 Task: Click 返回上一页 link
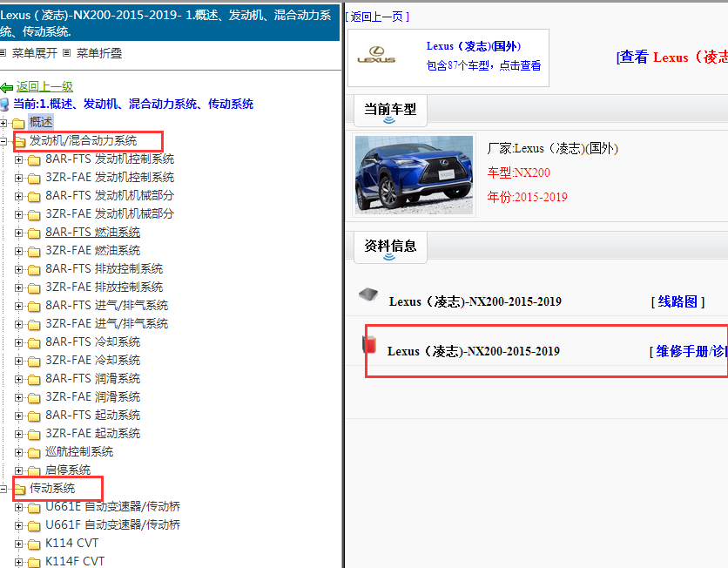377,17
